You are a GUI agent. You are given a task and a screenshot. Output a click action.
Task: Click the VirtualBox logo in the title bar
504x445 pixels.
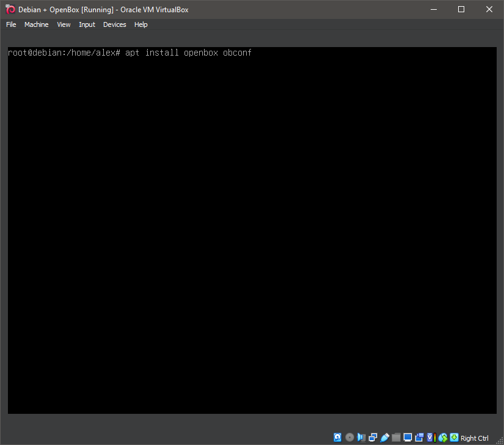[9, 9]
